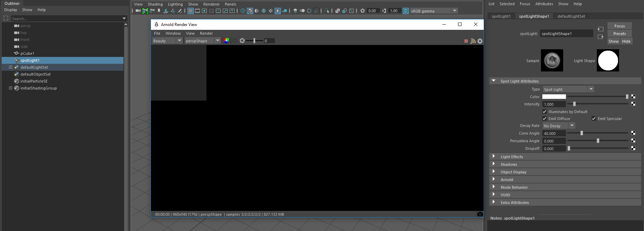This screenshot has height=231, width=644.
Task: Click the Presets button
Action: pyautogui.click(x=619, y=34)
